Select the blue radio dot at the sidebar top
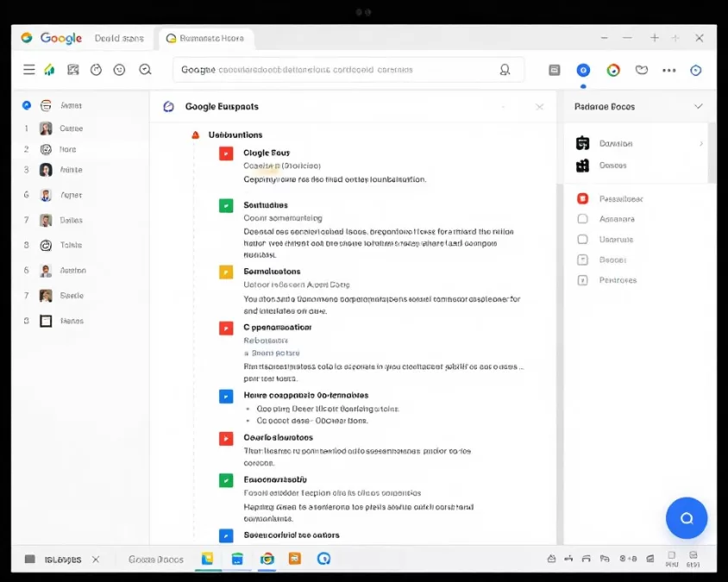The image size is (728, 582). point(27,105)
